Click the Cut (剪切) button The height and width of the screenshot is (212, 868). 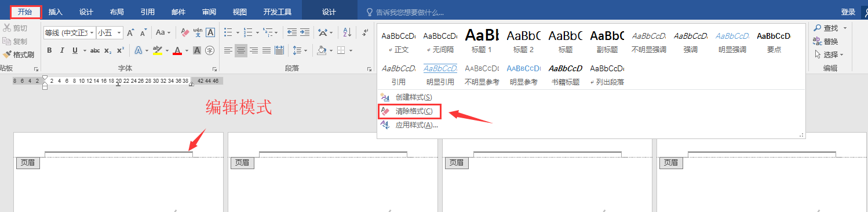(x=16, y=28)
